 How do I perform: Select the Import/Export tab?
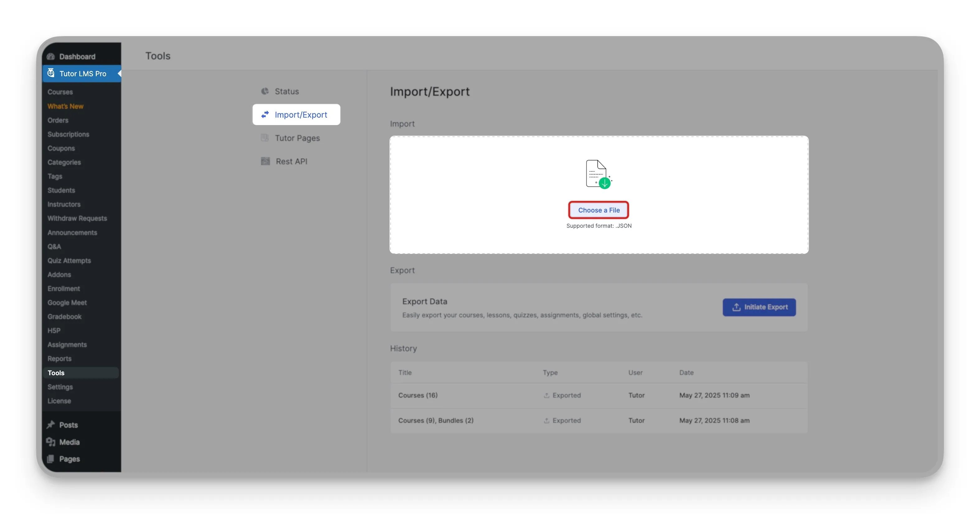coord(296,114)
